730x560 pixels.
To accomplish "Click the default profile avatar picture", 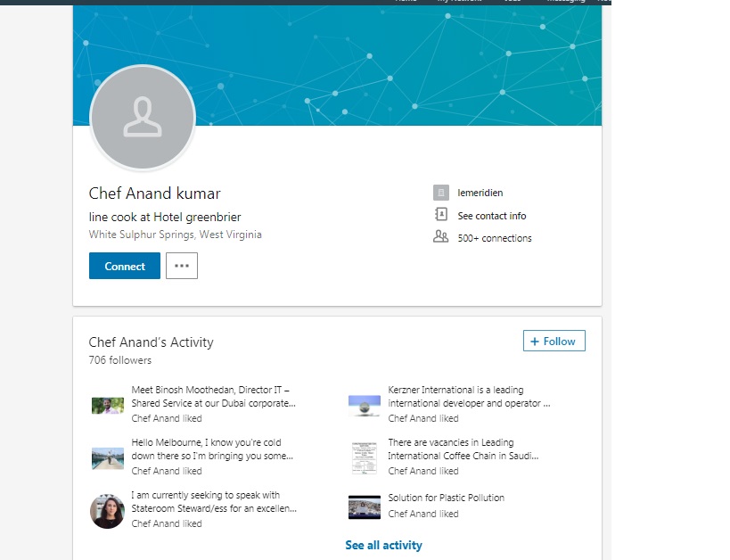I will 143,118.
